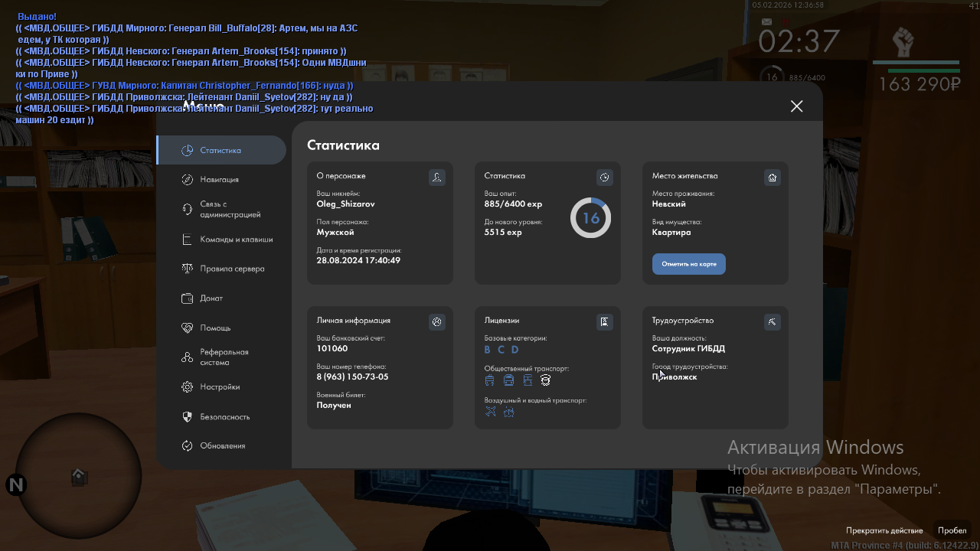
Task: Click the hammer icon in Трудоустройство card
Action: tap(772, 322)
